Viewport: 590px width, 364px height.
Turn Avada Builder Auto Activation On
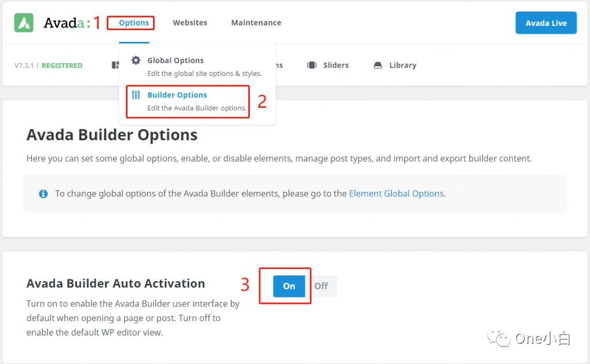289,286
